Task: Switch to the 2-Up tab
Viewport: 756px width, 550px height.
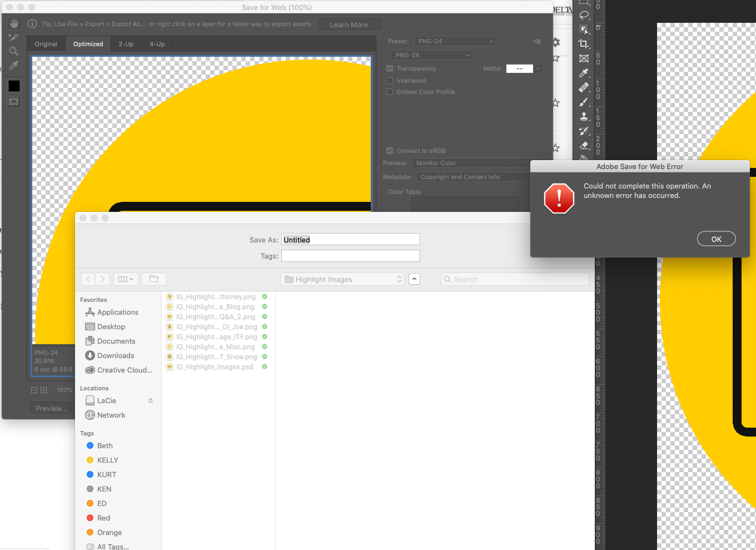Action: pos(126,44)
